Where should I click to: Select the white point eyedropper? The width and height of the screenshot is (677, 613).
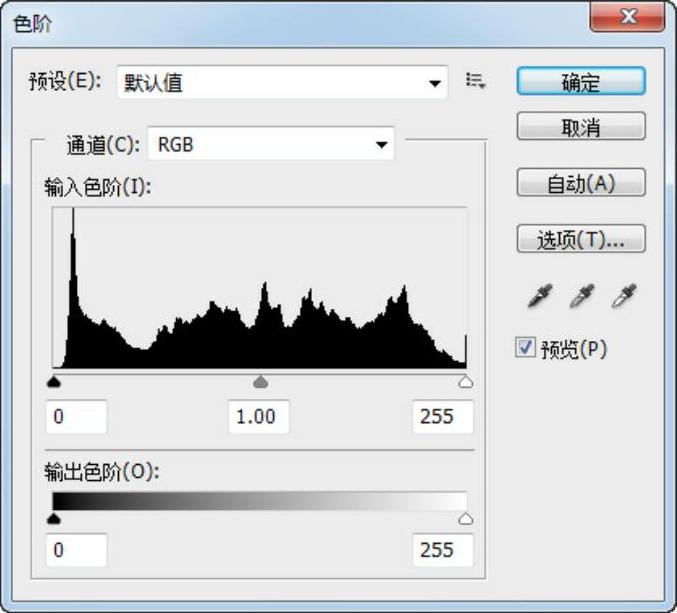pos(624,296)
